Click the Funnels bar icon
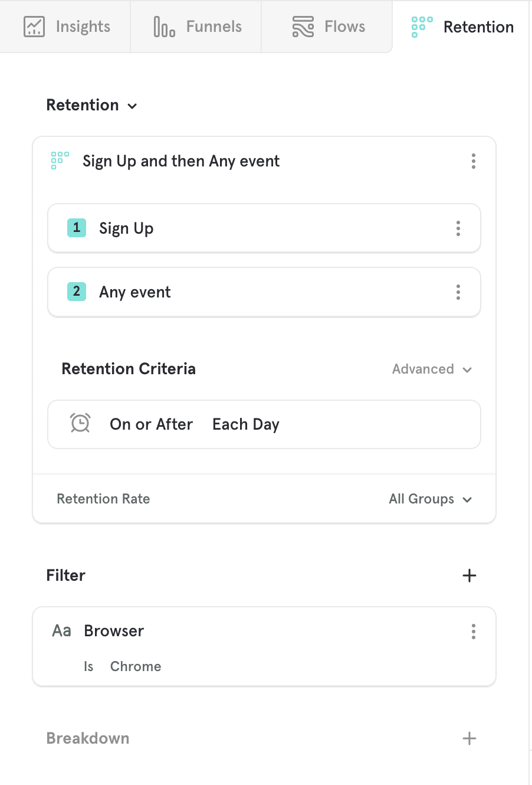Screen dimensions: 532x785 (x=164, y=27)
